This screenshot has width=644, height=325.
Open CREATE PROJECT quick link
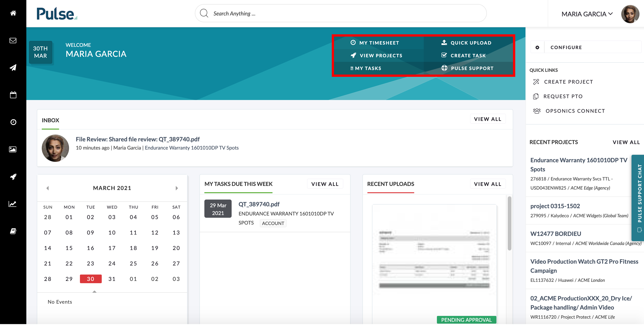(x=568, y=82)
